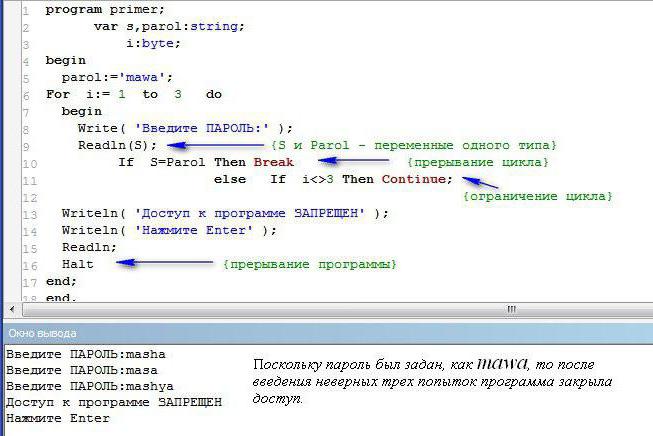Click the 'program primer;' code line
This screenshot has height=436, width=653.
click(x=105, y=9)
